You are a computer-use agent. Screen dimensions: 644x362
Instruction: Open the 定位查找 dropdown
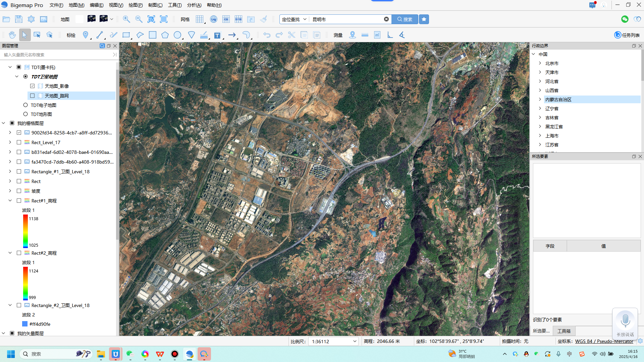click(294, 19)
